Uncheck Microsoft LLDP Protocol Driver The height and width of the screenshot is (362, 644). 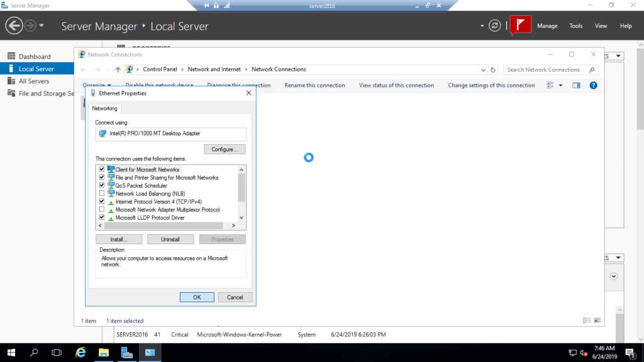click(x=102, y=218)
